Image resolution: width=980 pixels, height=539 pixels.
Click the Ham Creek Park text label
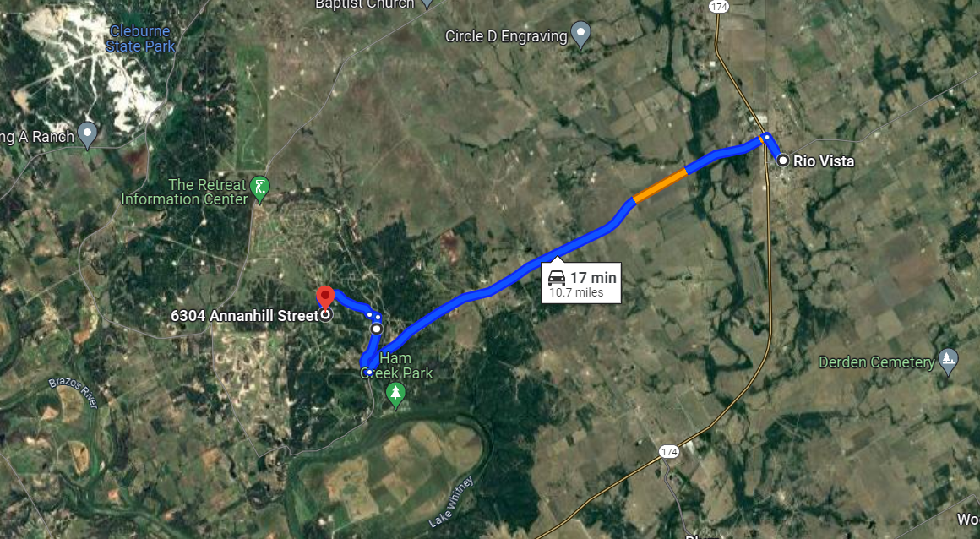[396, 366]
